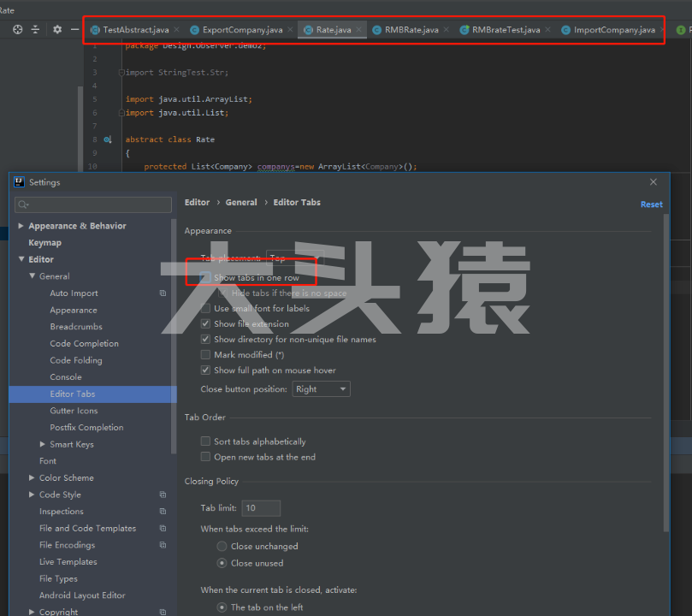Click the Tab limit input field

tap(261, 508)
